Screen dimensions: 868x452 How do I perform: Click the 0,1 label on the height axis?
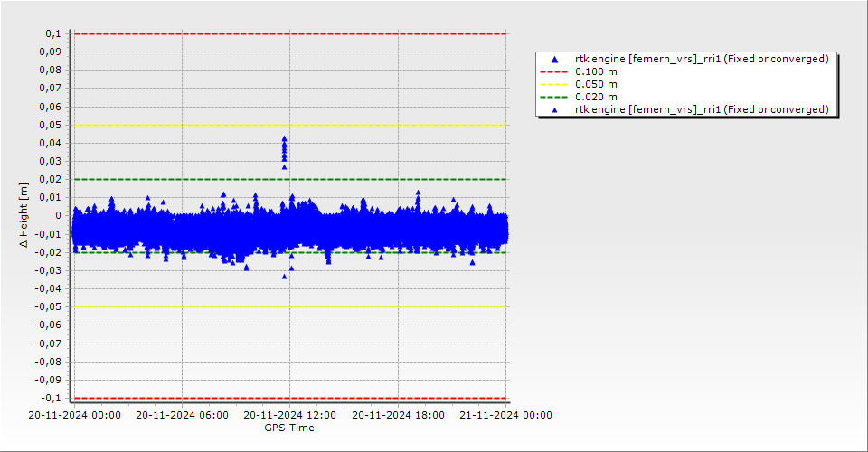click(x=52, y=33)
